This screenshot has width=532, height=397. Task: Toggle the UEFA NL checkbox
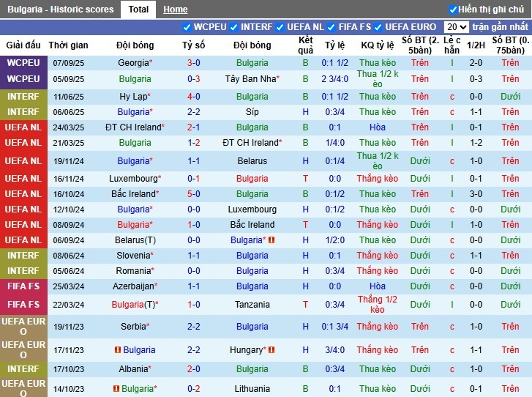point(280,27)
